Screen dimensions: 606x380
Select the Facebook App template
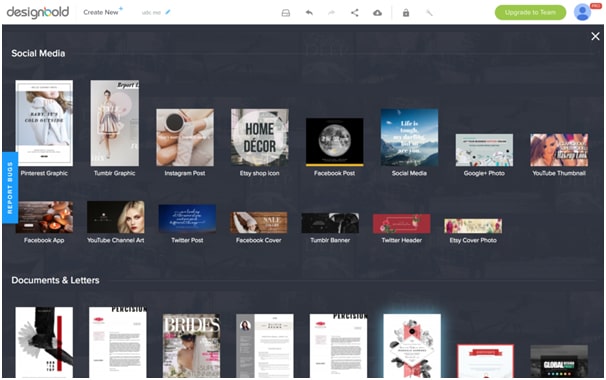tap(44, 217)
